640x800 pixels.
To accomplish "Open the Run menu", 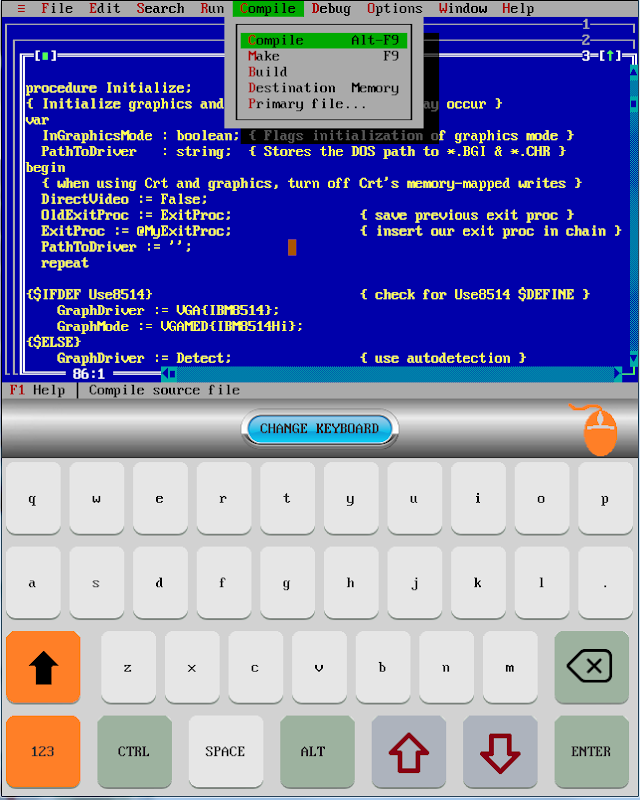I will point(212,8).
